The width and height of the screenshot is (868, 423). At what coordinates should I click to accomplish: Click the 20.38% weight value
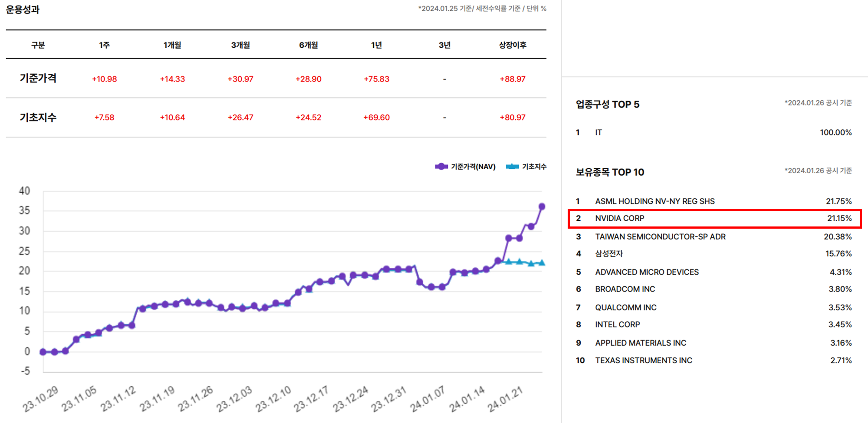click(x=838, y=237)
